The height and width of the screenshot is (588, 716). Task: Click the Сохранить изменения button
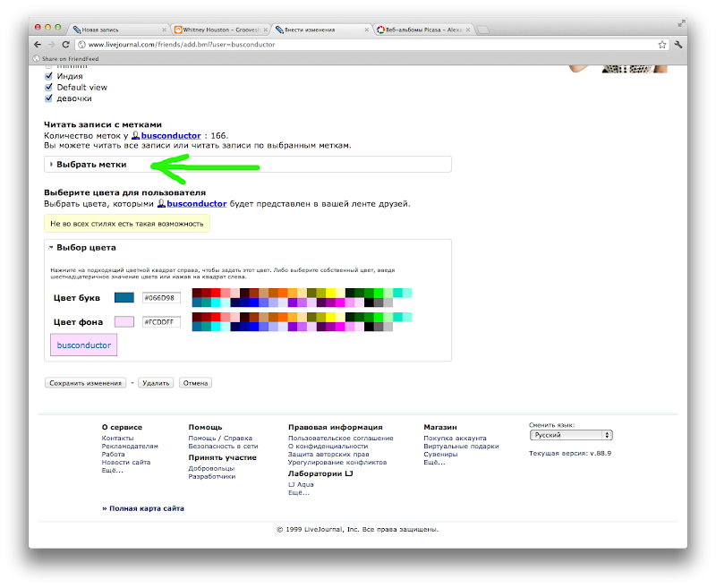(85, 383)
